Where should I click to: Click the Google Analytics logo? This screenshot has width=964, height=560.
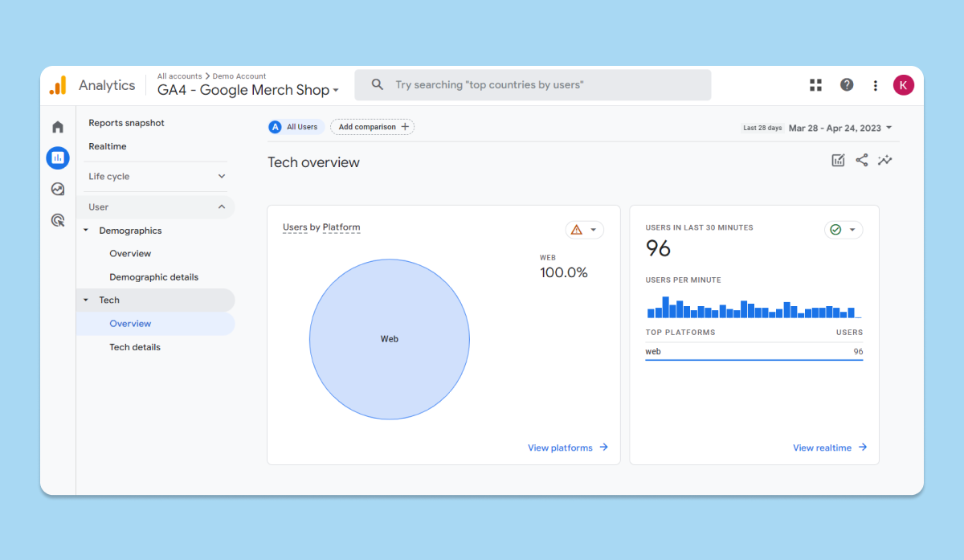(x=58, y=85)
